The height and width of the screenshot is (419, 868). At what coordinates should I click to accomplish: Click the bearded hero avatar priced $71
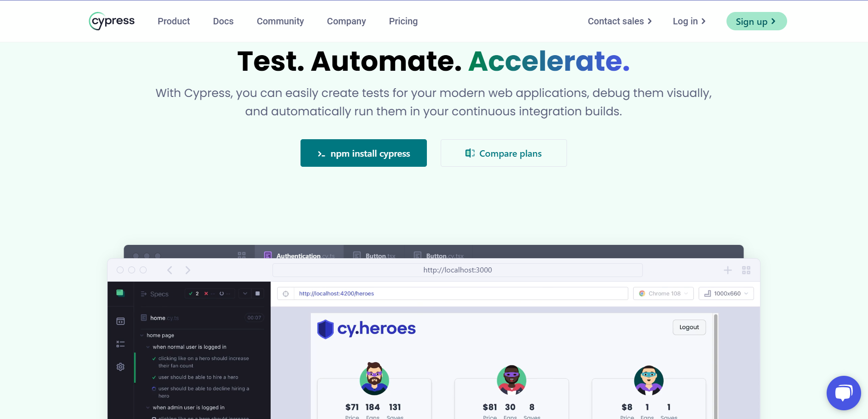coord(374,379)
